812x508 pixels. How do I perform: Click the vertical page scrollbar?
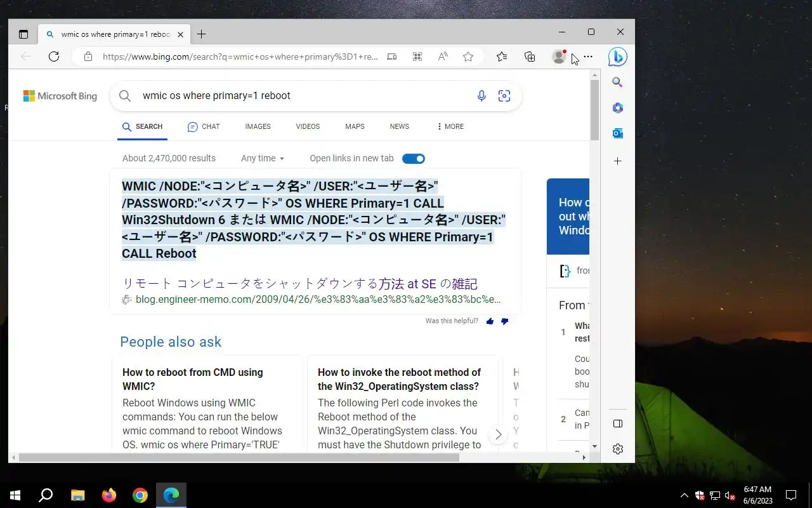coord(594,110)
